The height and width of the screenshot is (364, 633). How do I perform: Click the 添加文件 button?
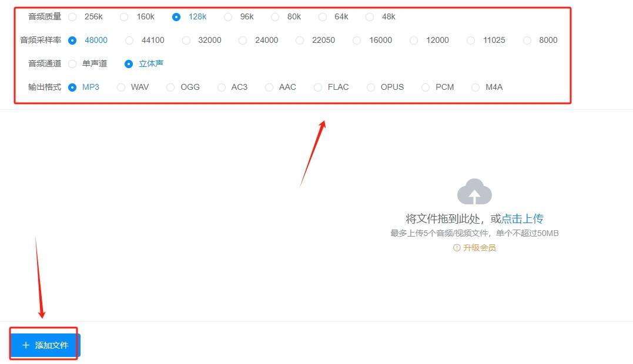click(45, 345)
